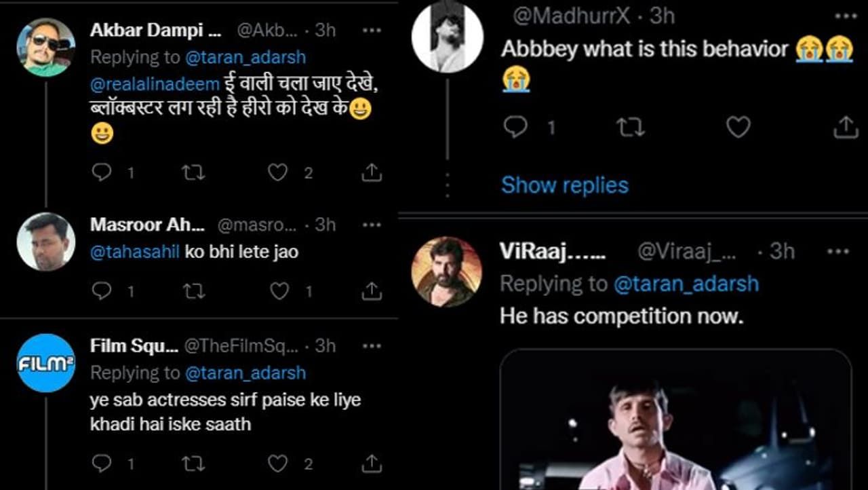Image resolution: width=868 pixels, height=490 pixels.
Task: Share the MadhurrX tweet
Action: point(845,127)
